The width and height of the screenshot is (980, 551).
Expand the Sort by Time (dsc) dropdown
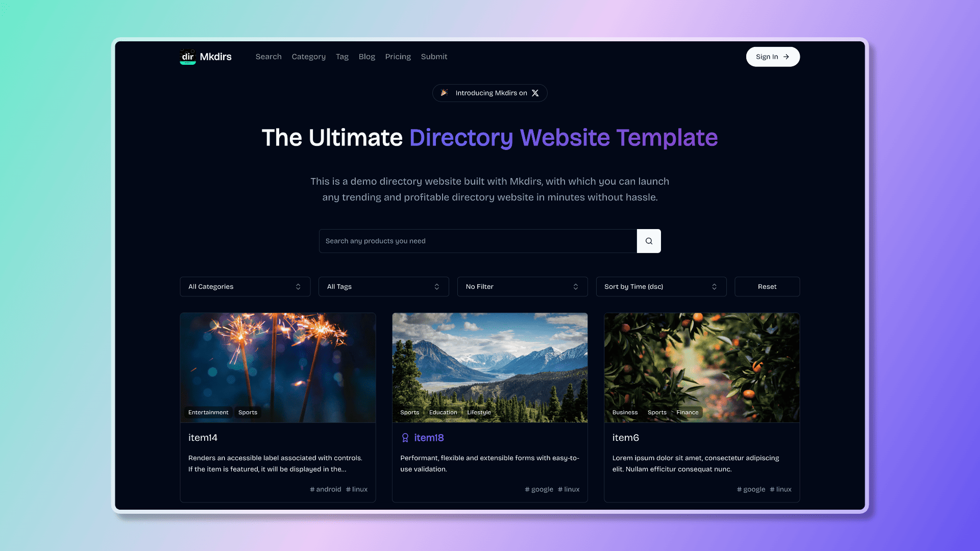(x=661, y=286)
